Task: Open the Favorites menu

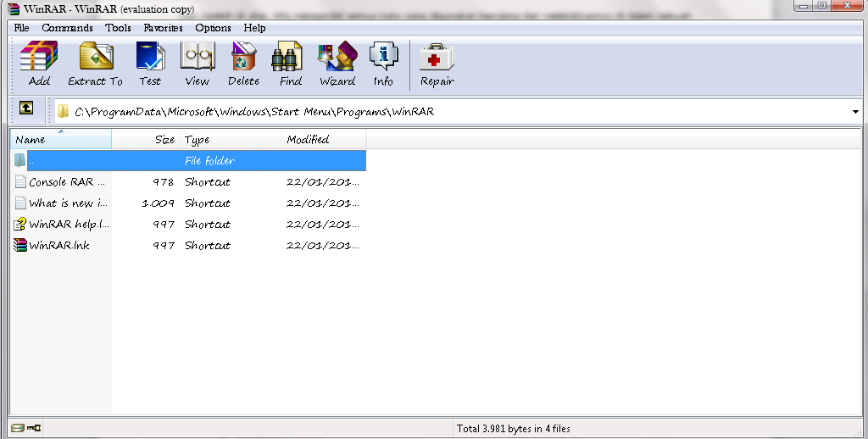Action: coord(164,28)
